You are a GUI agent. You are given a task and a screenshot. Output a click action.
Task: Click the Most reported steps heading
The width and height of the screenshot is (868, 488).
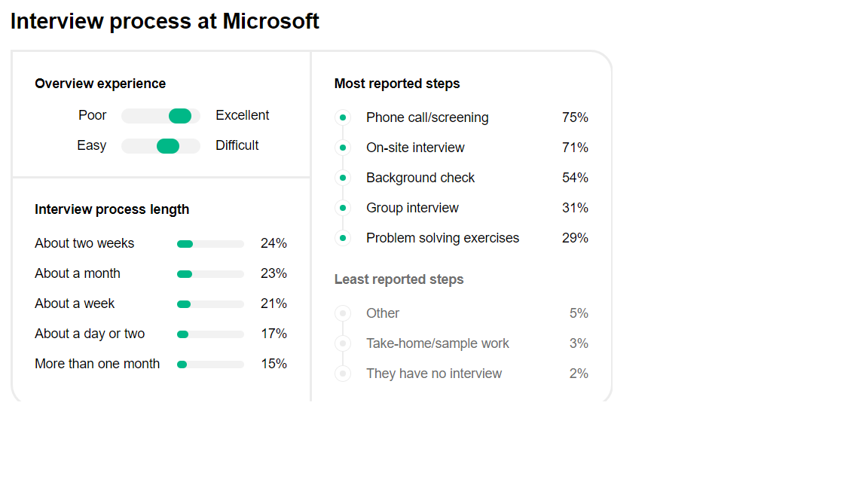(x=397, y=84)
